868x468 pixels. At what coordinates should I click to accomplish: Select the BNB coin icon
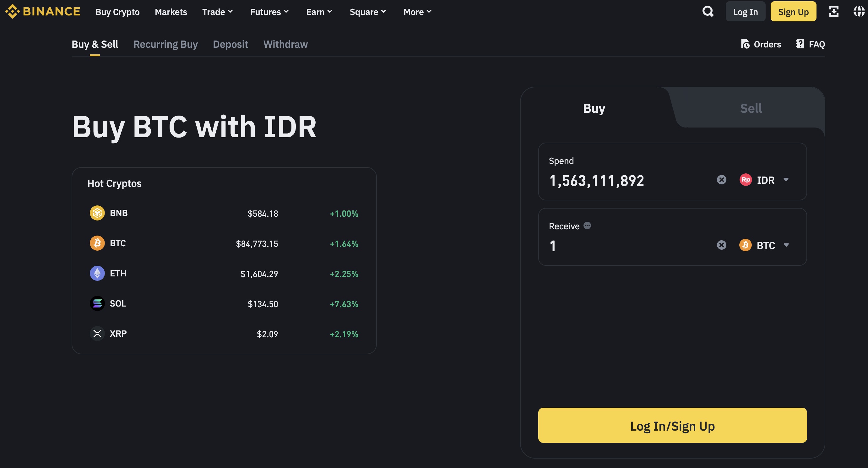[x=97, y=213]
